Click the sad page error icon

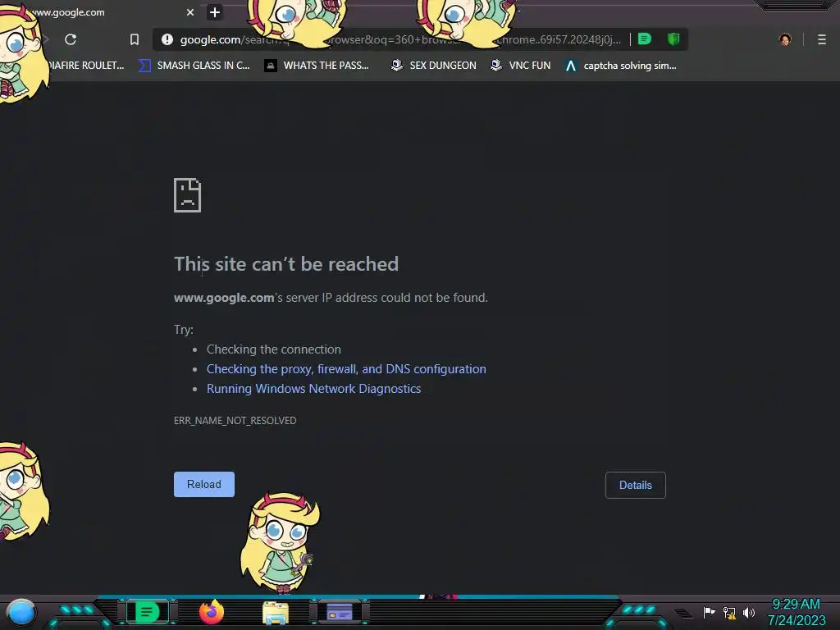click(188, 195)
